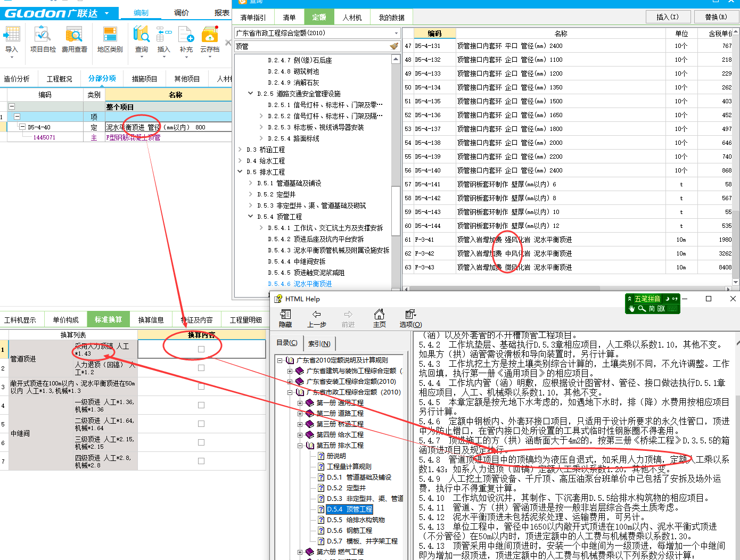Select D.5.5 给排水构筑物 help topic

tap(356, 520)
